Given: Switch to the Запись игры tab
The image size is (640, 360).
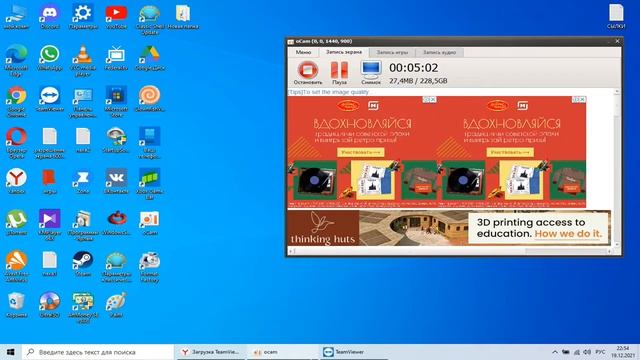Looking at the screenshot, I should point(392,52).
